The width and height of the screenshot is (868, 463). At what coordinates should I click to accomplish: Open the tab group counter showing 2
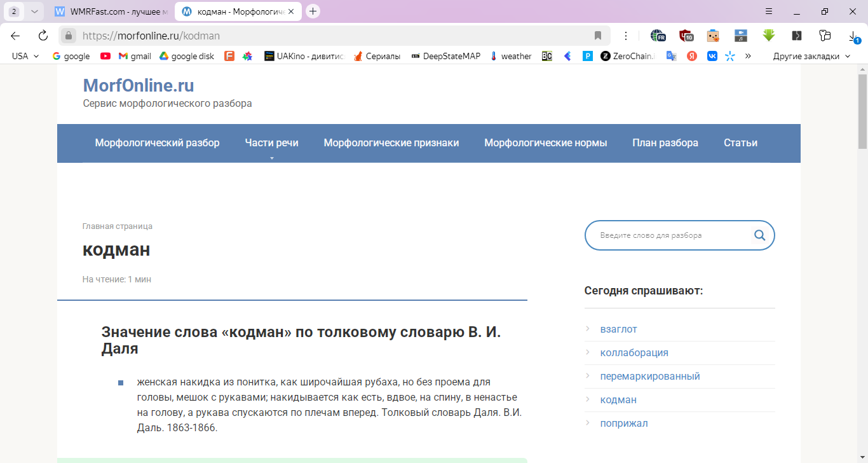click(14, 11)
